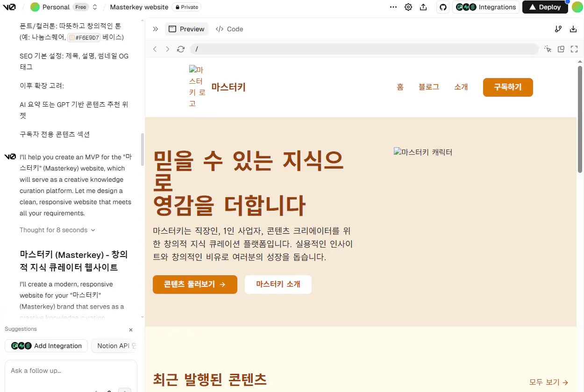Viewport: 584px width, 392px height.
Task: Switch to the Code tab
Action: coord(229,29)
